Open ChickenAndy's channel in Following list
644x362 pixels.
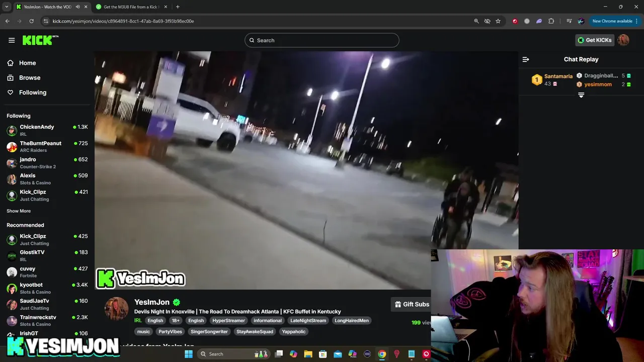tap(47, 130)
